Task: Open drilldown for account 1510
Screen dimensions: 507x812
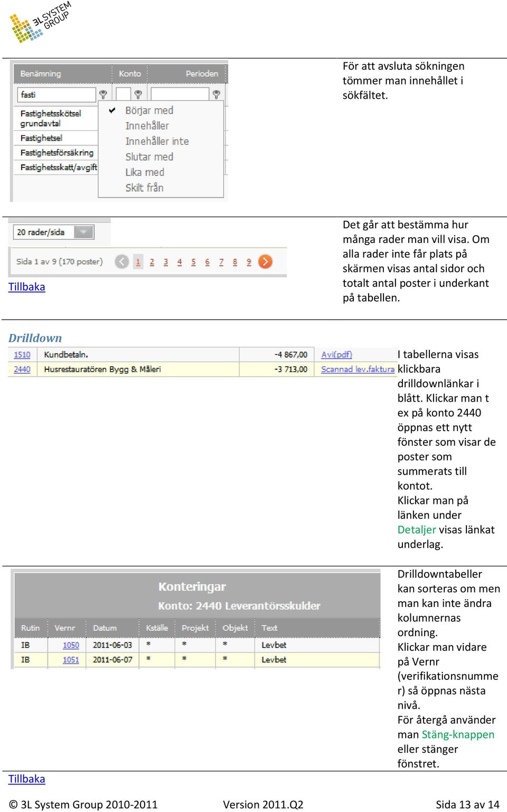Action: pyautogui.click(x=22, y=354)
